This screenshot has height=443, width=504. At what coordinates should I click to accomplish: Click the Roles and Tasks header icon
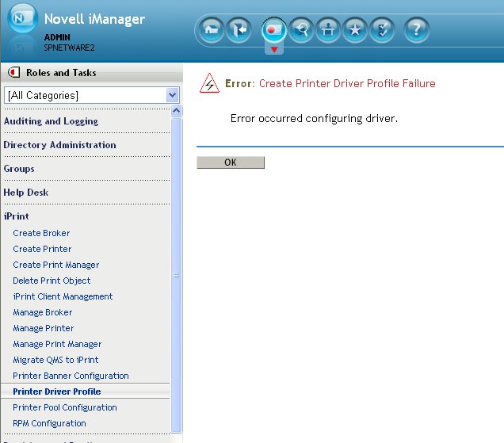(x=13, y=72)
